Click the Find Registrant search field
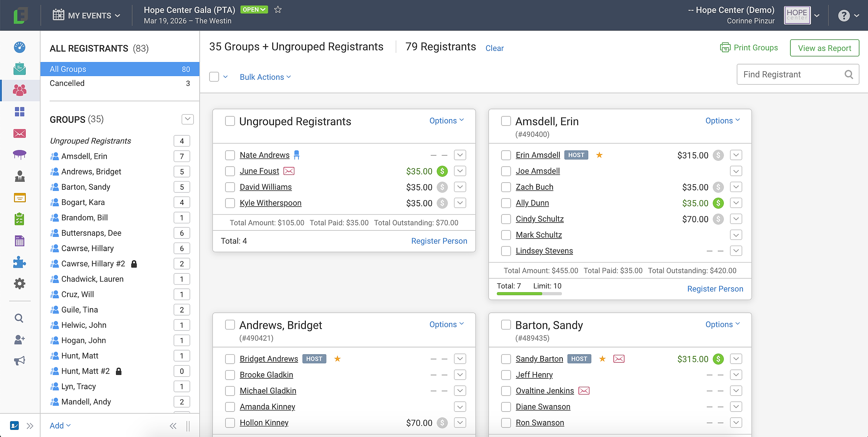The height and width of the screenshot is (437, 868). coord(790,74)
